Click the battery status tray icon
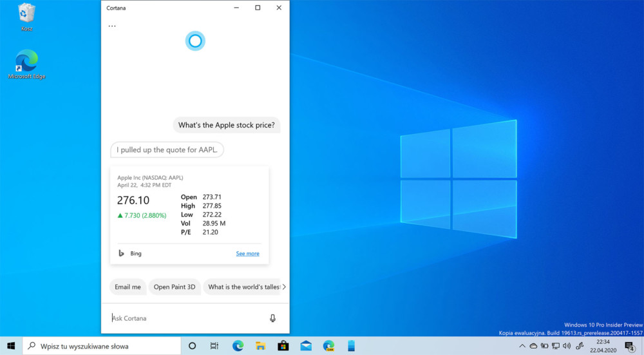Screen dimensions: 644x355 click(x=544, y=346)
